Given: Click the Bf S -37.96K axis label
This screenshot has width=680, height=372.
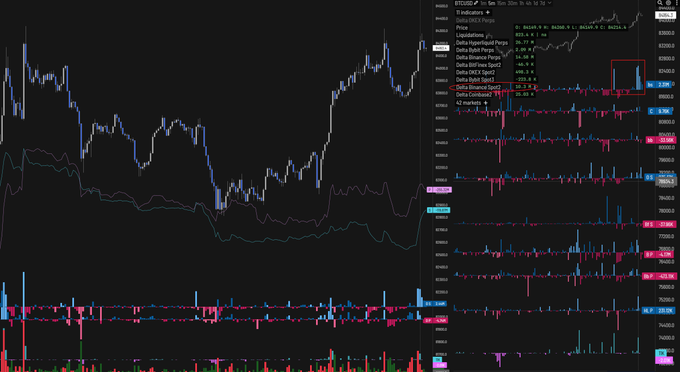Looking at the screenshot, I should click(659, 224).
